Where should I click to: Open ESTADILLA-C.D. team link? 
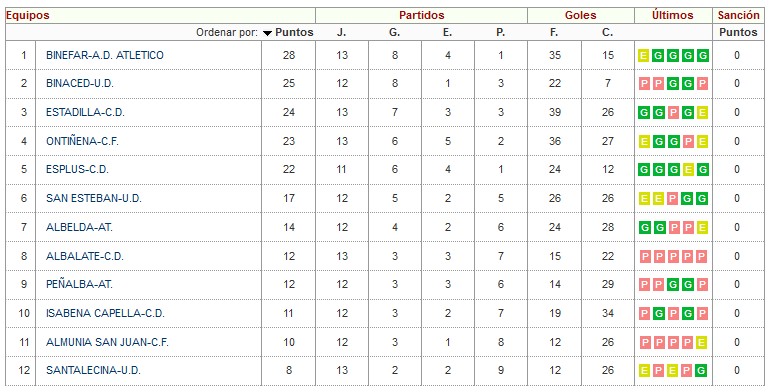pos(85,112)
